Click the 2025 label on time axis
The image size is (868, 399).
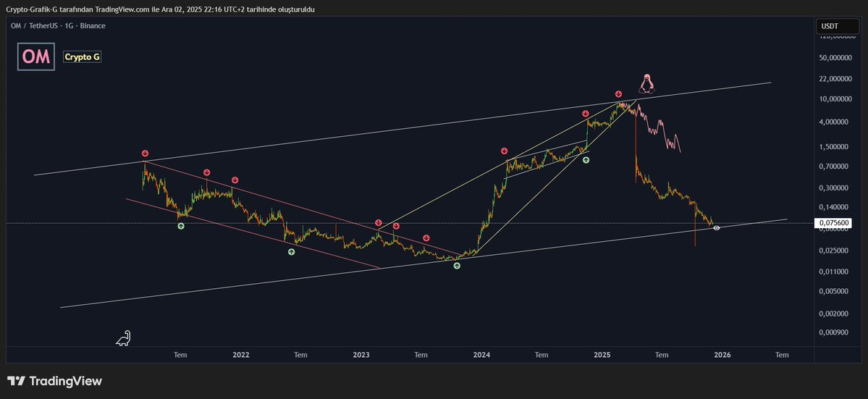[602, 355]
